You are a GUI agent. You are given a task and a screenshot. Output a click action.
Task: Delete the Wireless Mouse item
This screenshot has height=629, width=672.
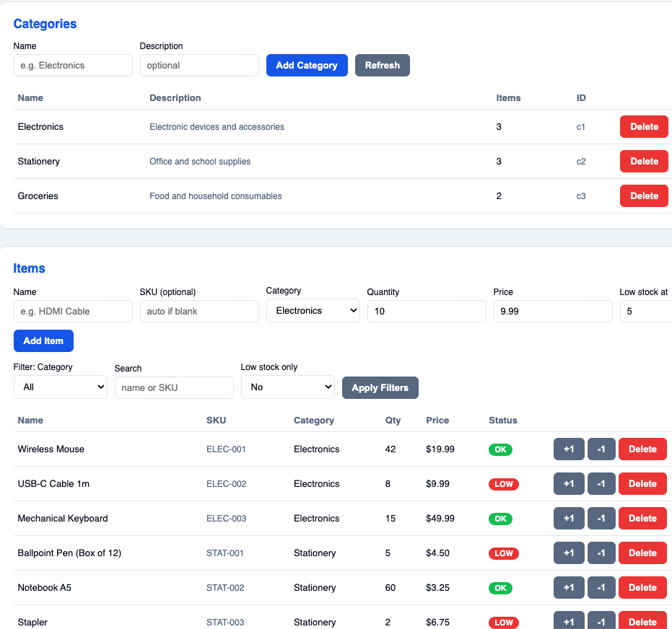point(643,449)
